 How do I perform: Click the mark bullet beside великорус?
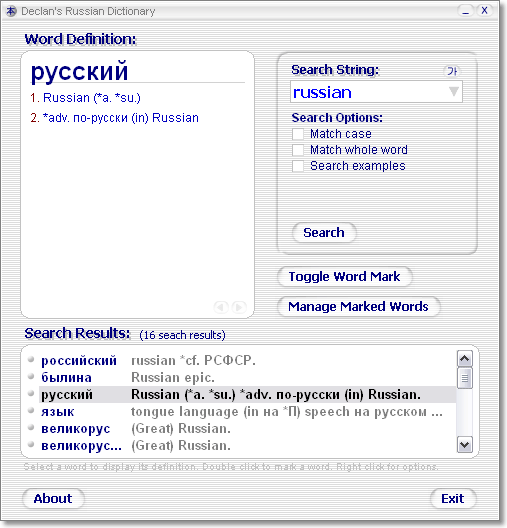31,427
